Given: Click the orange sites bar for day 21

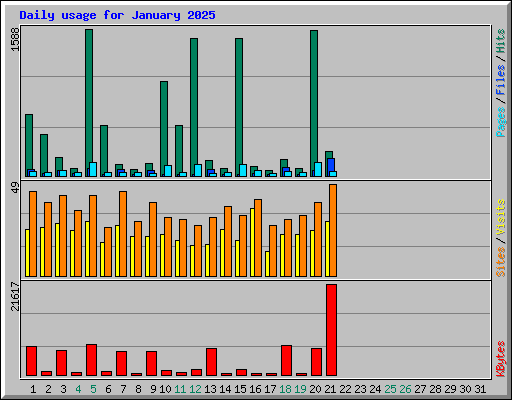Looking at the screenshot, I should [333, 230].
